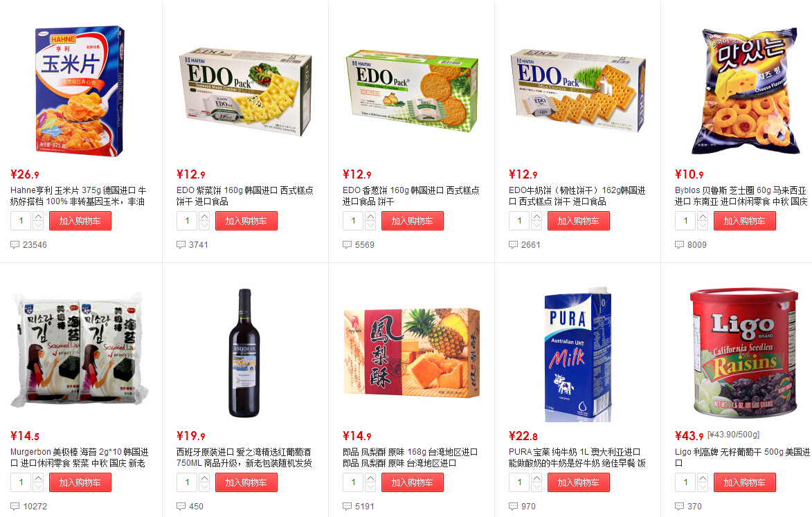
Task: Select quantity field for Murgerbon seaweed
Action: click(x=21, y=482)
